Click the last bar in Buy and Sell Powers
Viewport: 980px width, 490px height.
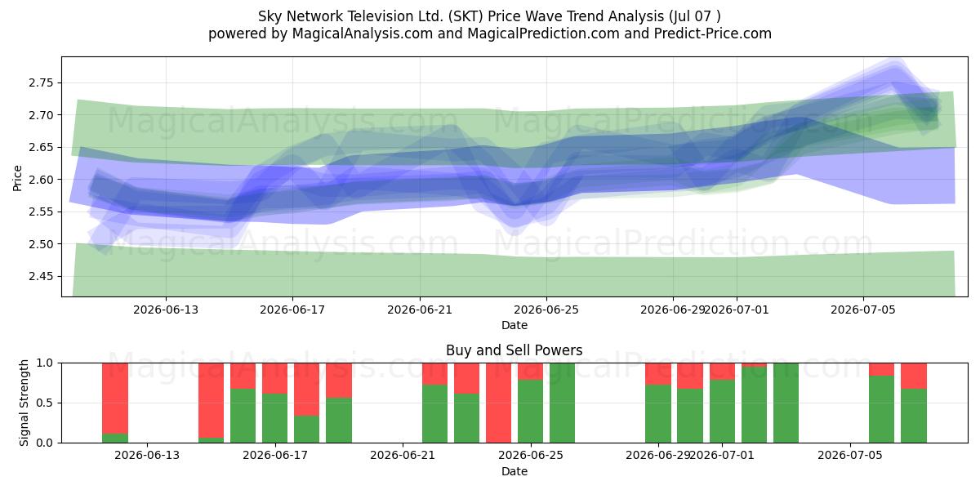[x=914, y=403]
